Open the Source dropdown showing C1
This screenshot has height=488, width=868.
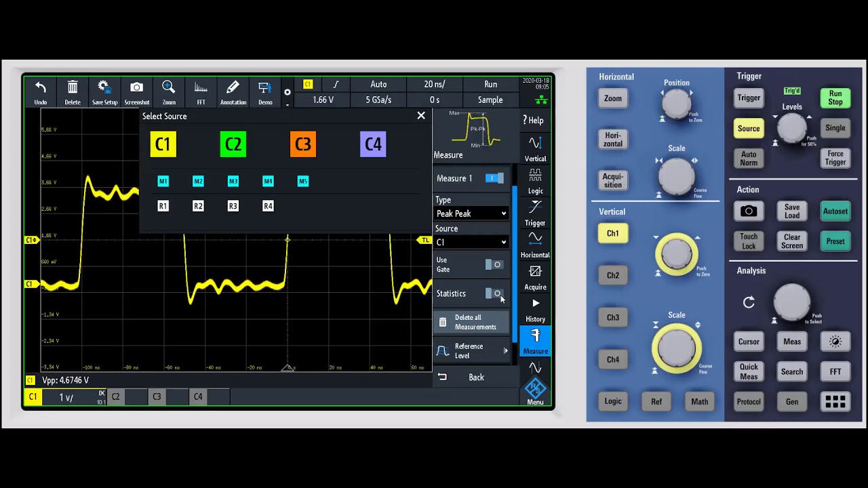pyautogui.click(x=471, y=242)
